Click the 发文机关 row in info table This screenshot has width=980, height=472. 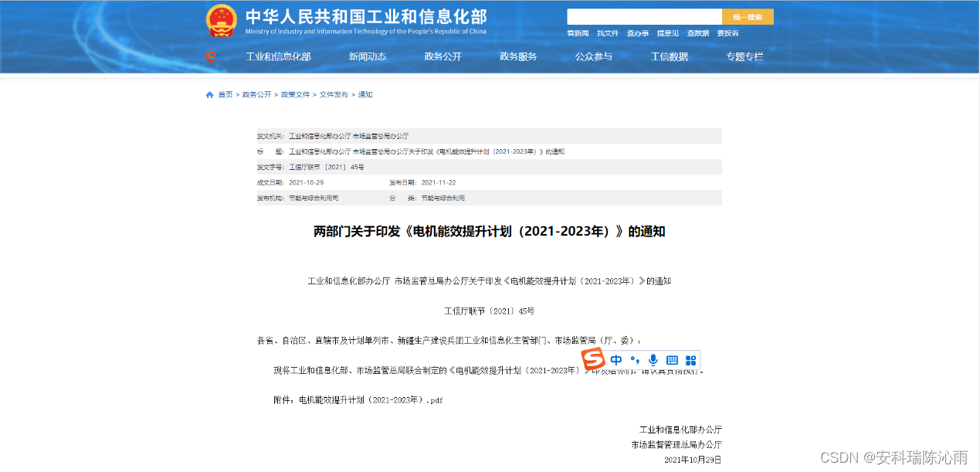click(490, 136)
